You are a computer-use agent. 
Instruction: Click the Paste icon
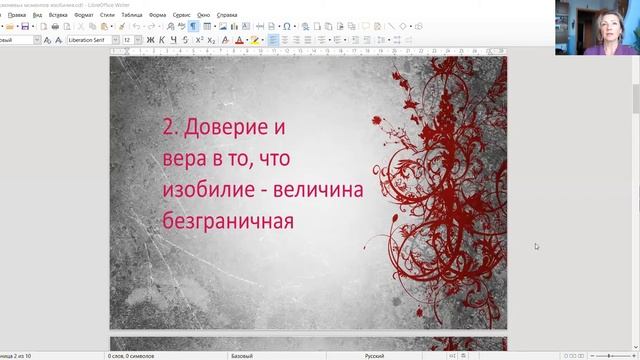point(104,27)
